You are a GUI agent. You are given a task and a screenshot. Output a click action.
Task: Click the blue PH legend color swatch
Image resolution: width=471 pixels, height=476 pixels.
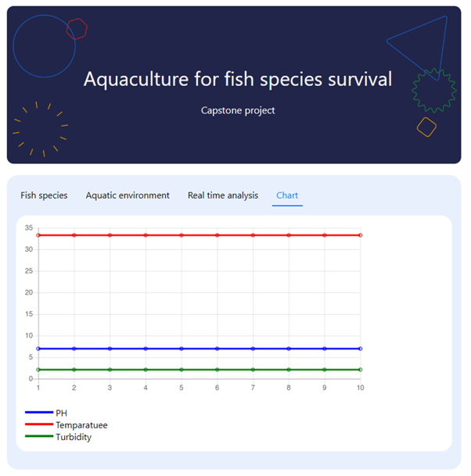point(39,413)
